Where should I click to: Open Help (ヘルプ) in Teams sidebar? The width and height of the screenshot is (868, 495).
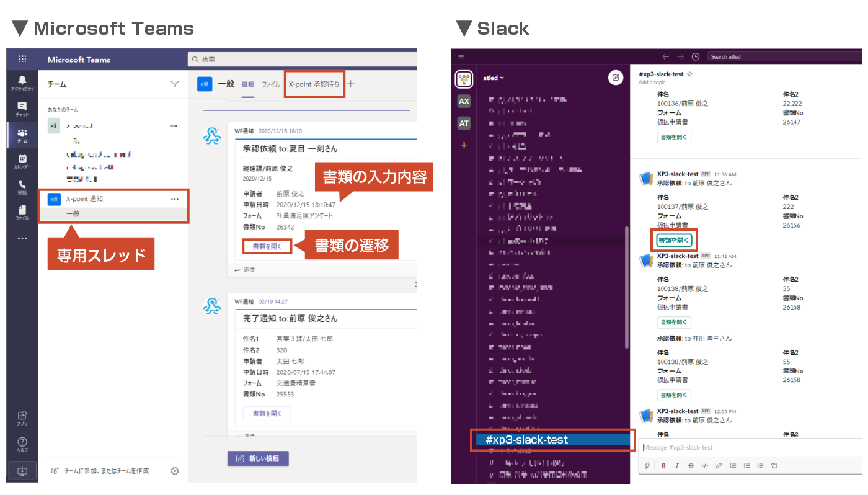click(x=22, y=444)
